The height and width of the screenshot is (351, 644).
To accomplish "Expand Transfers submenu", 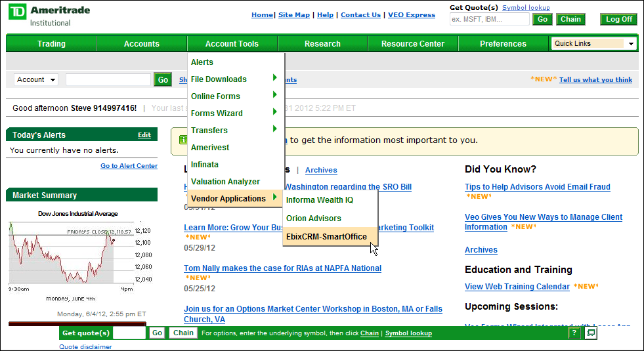I will click(x=236, y=130).
